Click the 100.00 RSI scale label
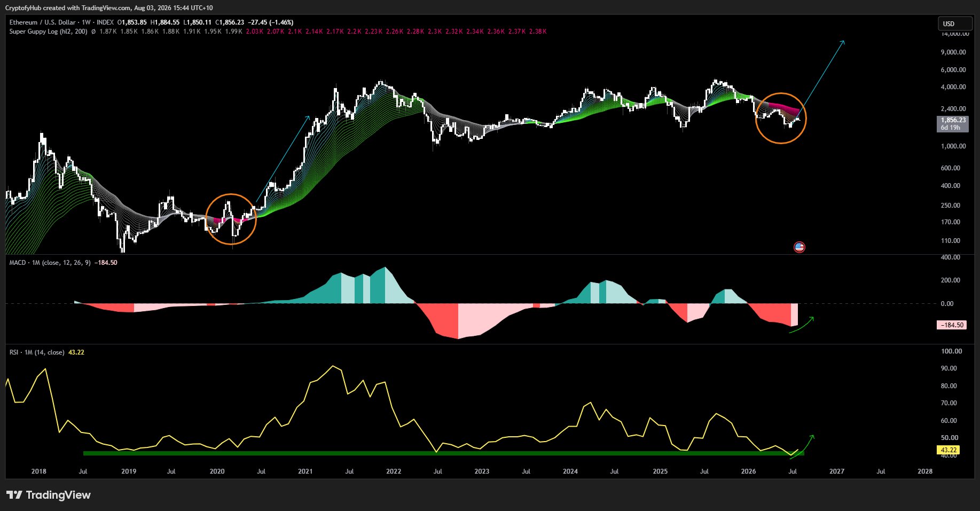Viewport: 980px width, 511px height. pos(952,351)
